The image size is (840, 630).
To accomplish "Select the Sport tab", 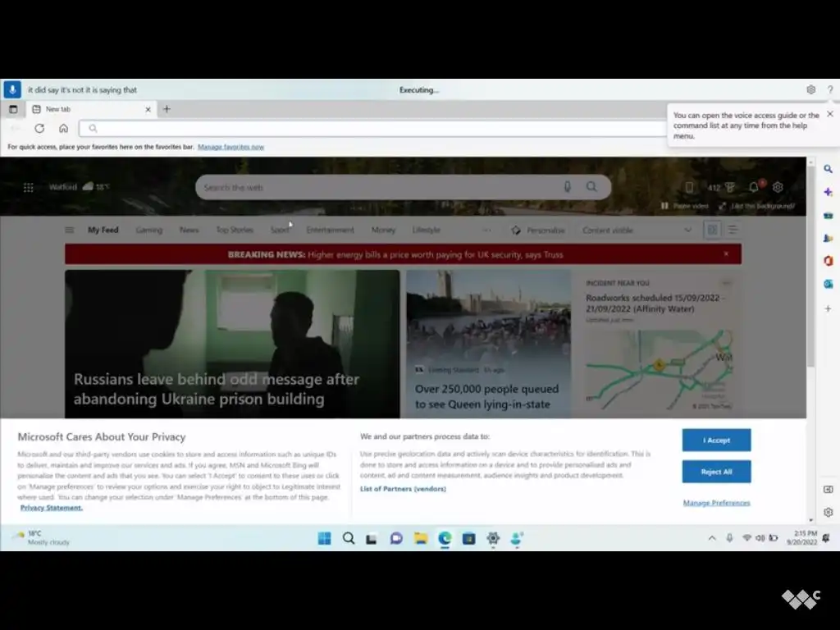I will 280,230.
